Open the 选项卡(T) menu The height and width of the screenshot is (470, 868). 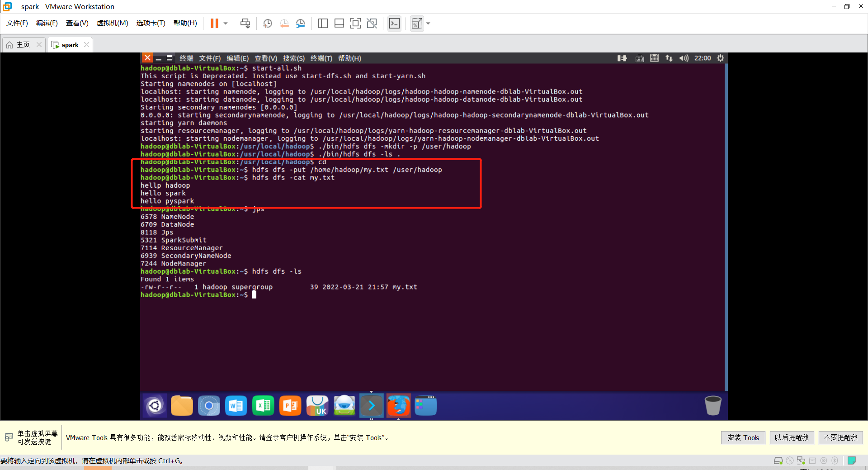[151, 23]
